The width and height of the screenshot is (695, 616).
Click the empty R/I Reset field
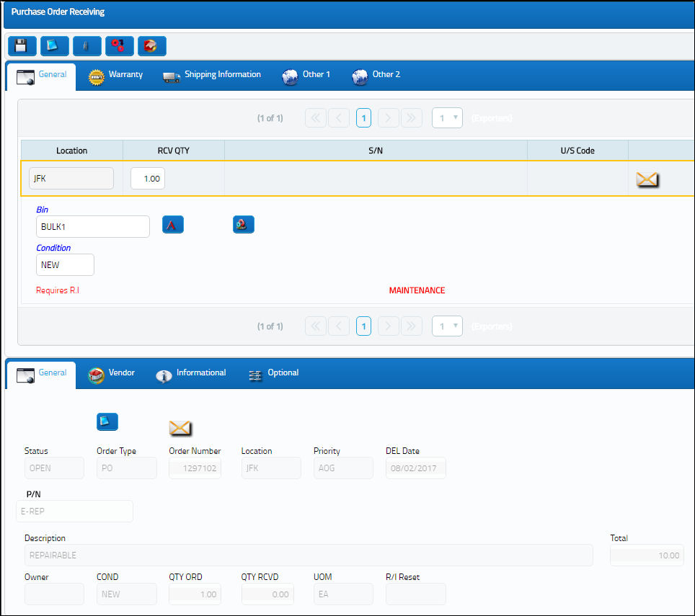416,594
